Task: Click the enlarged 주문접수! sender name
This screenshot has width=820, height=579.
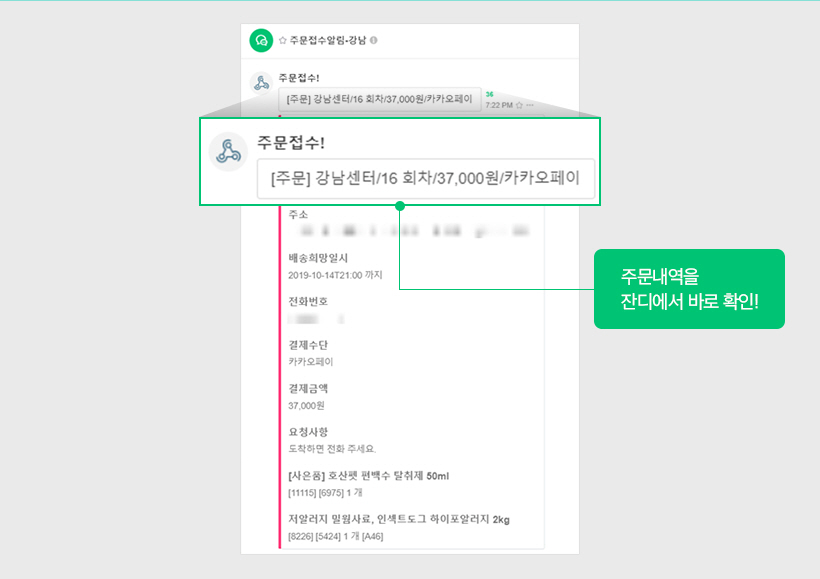Action: click(290, 141)
